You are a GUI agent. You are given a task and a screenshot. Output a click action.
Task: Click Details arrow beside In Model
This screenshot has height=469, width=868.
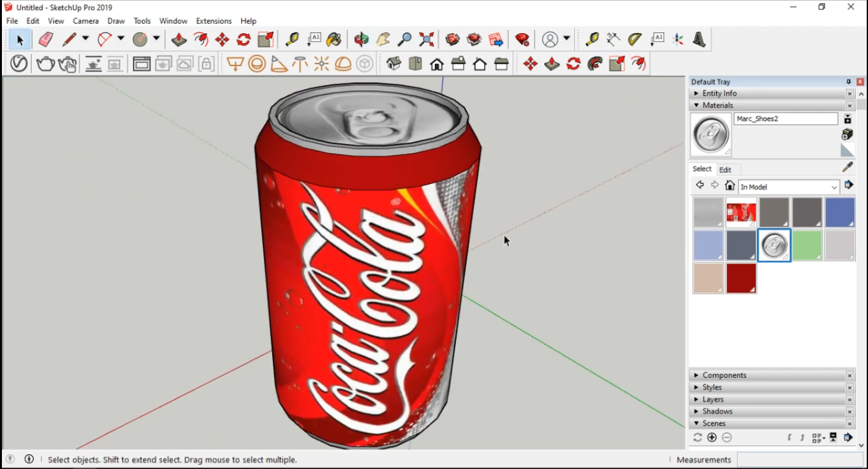point(848,186)
